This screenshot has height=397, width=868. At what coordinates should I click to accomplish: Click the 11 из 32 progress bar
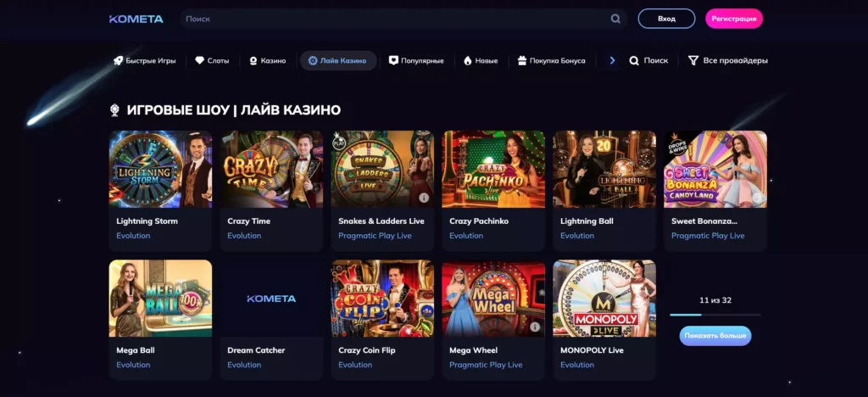(x=715, y=315)
